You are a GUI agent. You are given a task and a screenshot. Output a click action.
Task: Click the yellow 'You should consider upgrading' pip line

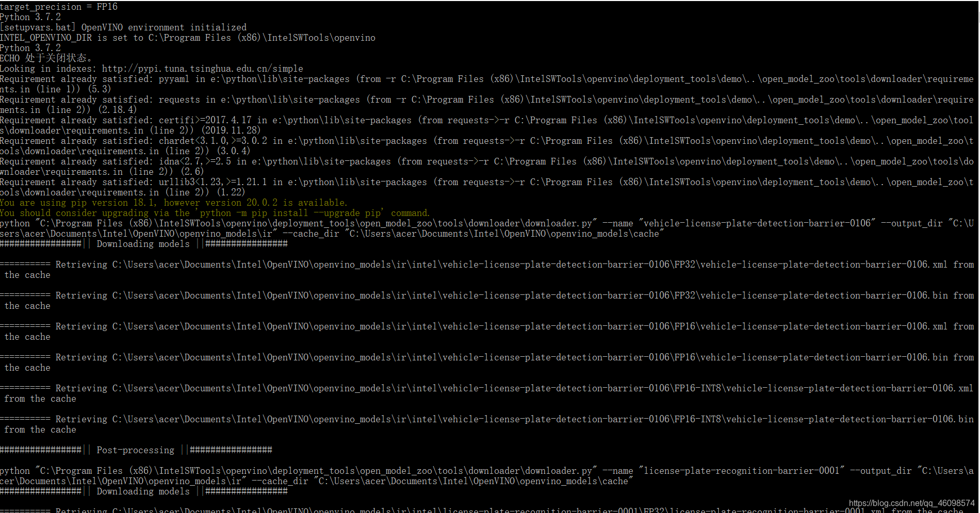tap(215, 213)
